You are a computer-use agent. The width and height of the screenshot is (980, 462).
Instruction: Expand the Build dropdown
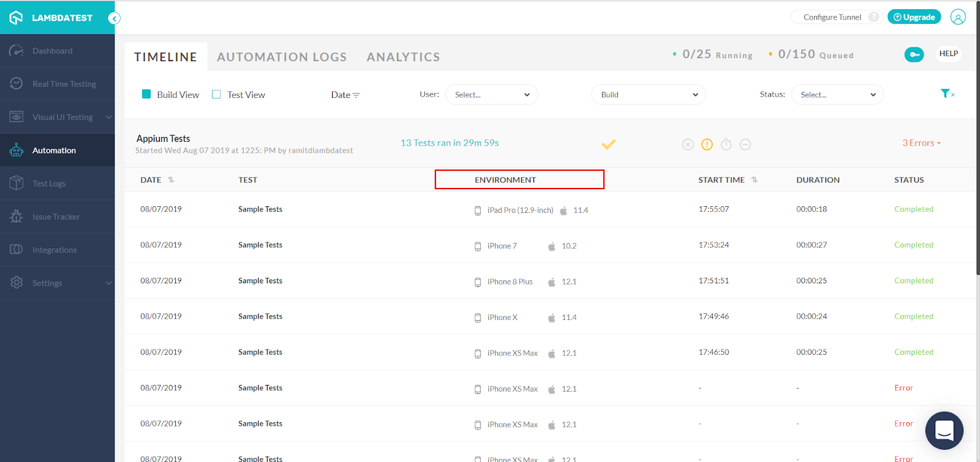click(x=648, y=95)
